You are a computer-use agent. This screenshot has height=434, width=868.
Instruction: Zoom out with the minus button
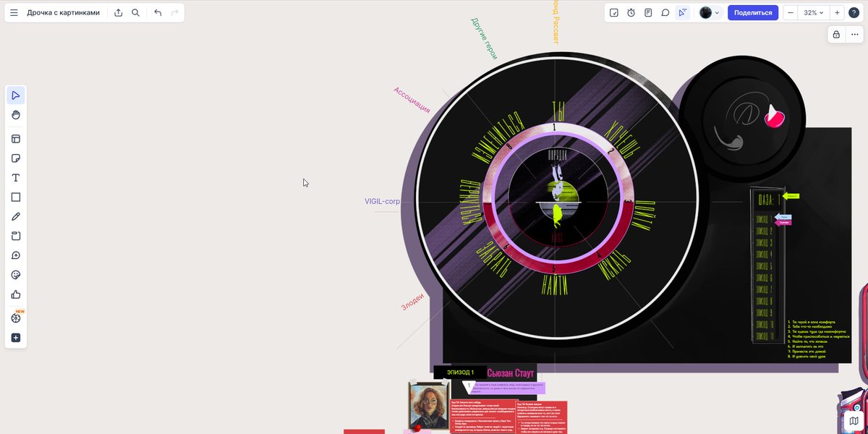(791, 13)
